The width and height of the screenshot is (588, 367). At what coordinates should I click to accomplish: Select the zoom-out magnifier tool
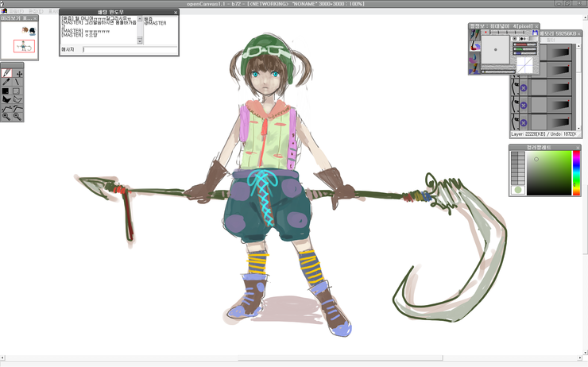coord(17,117)
